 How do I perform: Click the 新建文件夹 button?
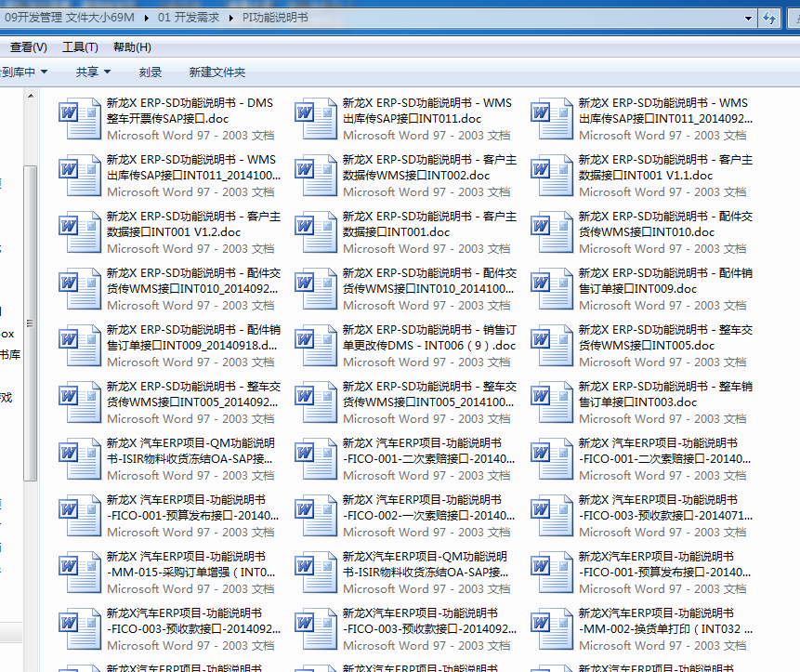click(217, 72)
